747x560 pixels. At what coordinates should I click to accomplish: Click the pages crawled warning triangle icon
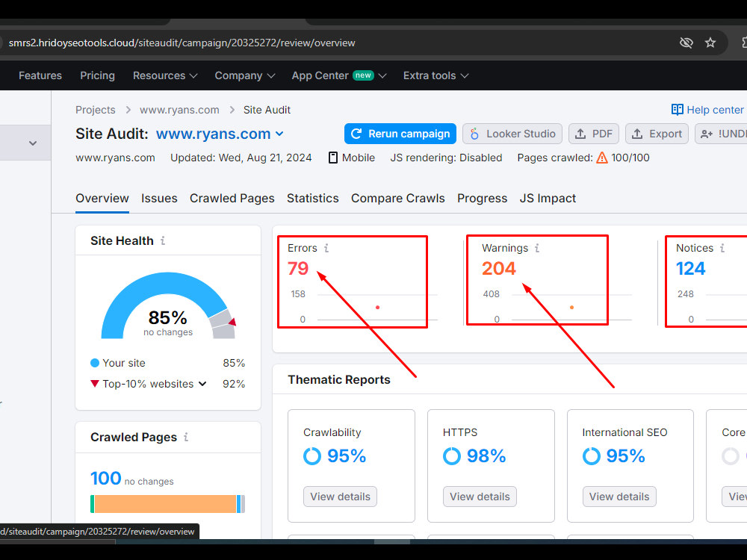click(601, 158)
